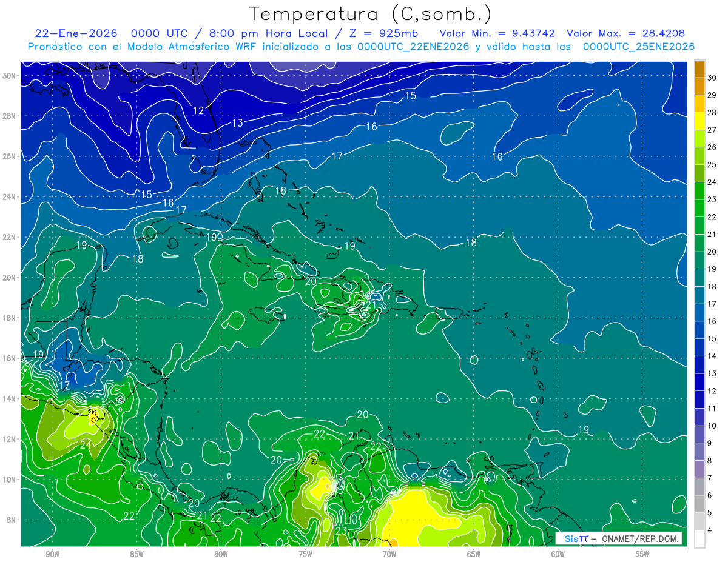The width and height of the screenshot is (728, 562).
Task: Click the '65W' longitude axis label
Action: pyautogui.click(x=474, y=555)
